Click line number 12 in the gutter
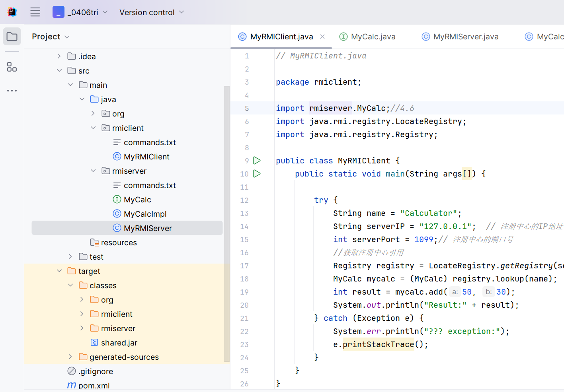The height and width of the screenshot is (392, 564). 244,200
